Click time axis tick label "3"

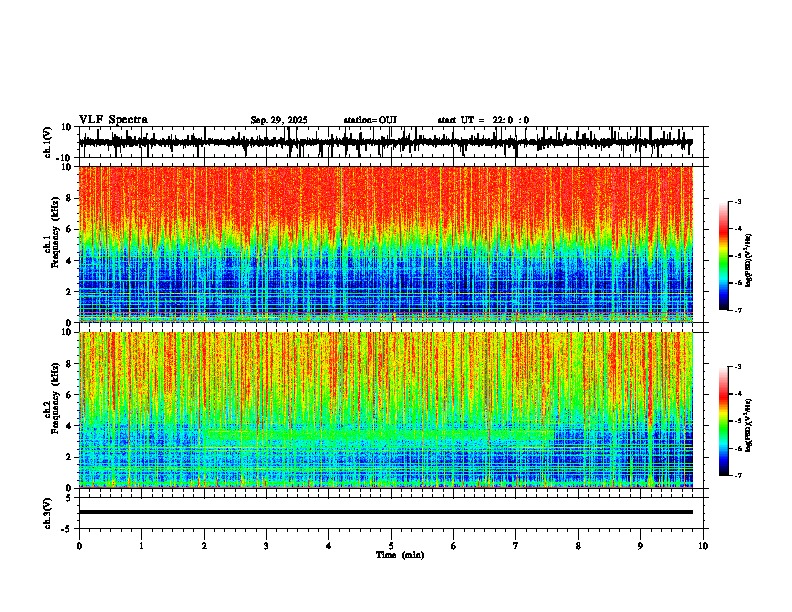(266, 546)
